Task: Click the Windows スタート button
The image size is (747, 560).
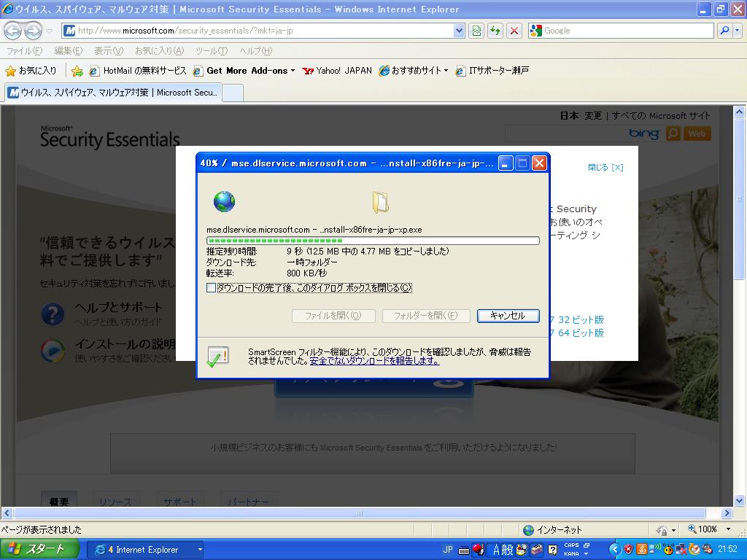Action: point(40,550)
